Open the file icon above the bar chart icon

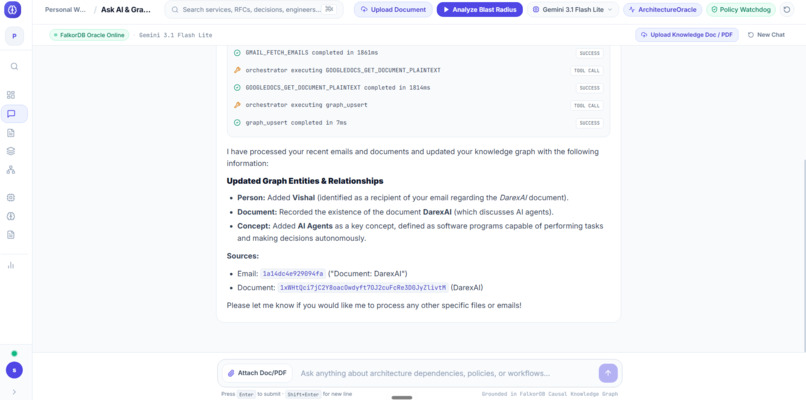[x=11, y=234]
